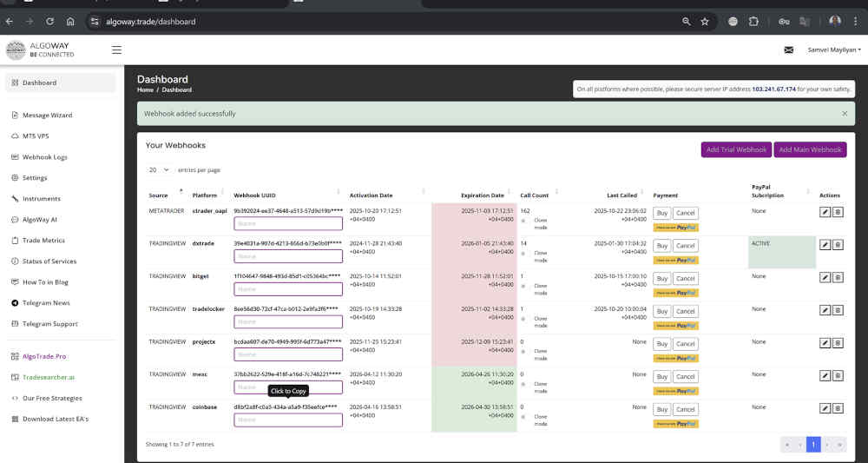This screenshot has width=868, height=463.
Task: Toggle Clone mode for bitget webhook
Action: (x=523, y=286)
